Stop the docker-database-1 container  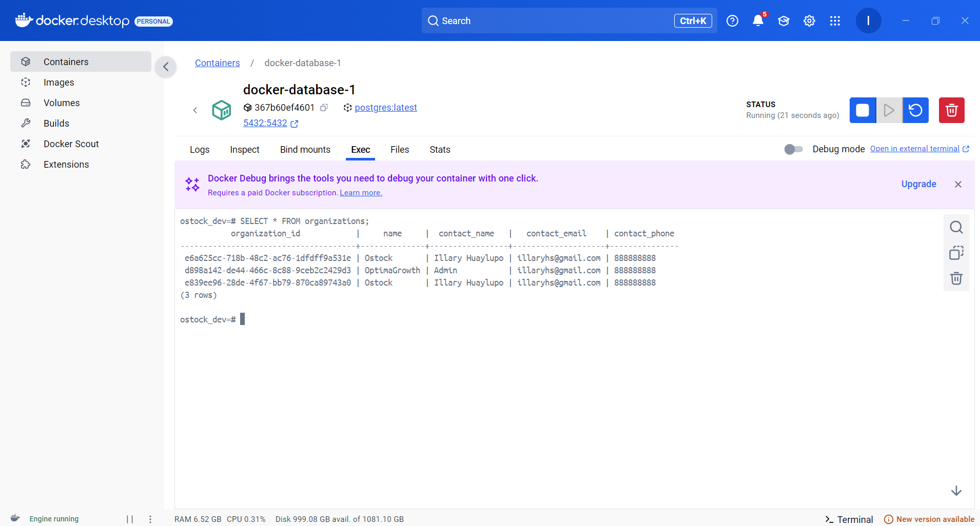coord(863,110)
